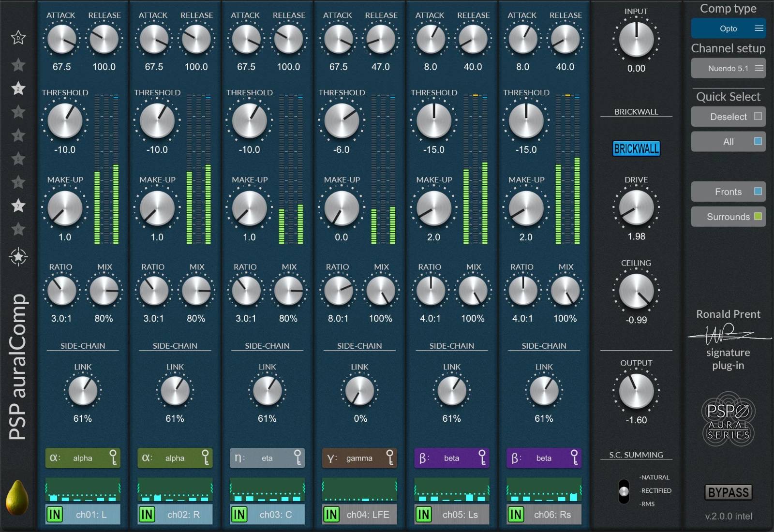Toggle the IN button for ch04: LFE
The height and width of the screenshot is (532, 774).
pos(331,515)
